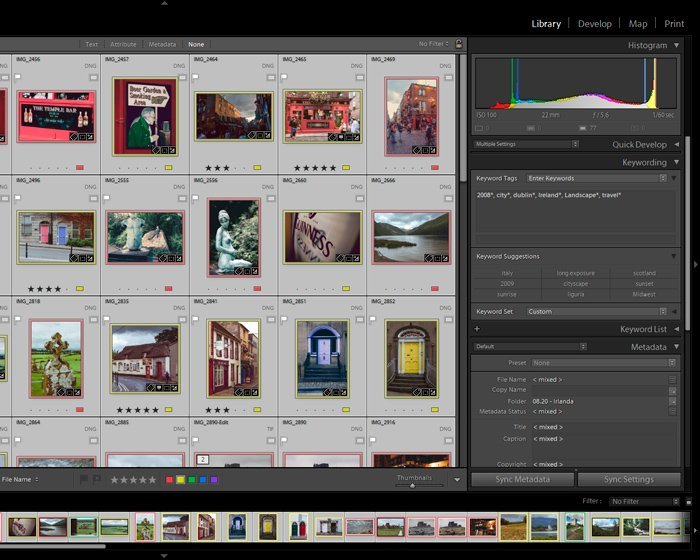Toggle the filmstrip filter switch
Image resolution: width=700 pixels, height=560 pixels.
[689, 501]
